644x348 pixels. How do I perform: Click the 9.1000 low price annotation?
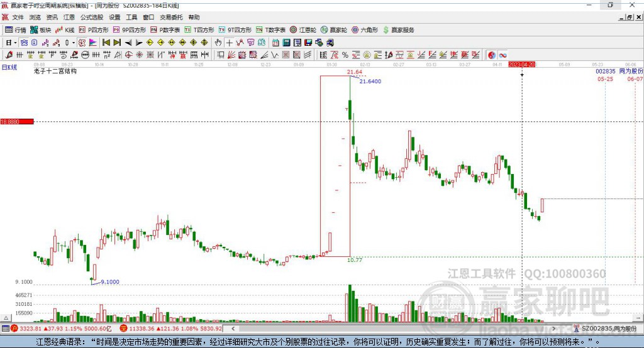click(110, 282)
